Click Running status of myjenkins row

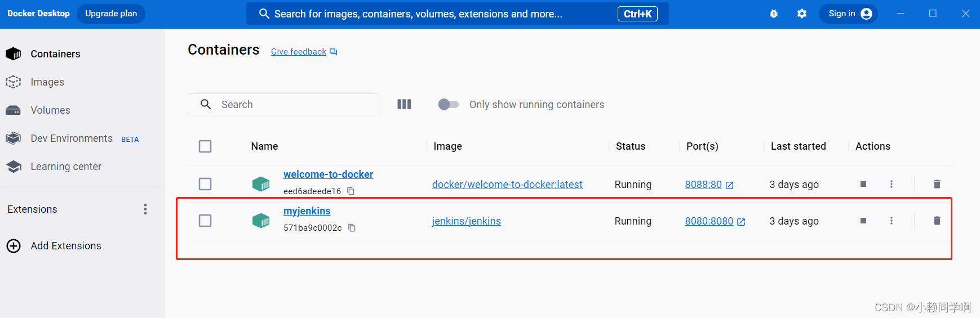(633, 221)
